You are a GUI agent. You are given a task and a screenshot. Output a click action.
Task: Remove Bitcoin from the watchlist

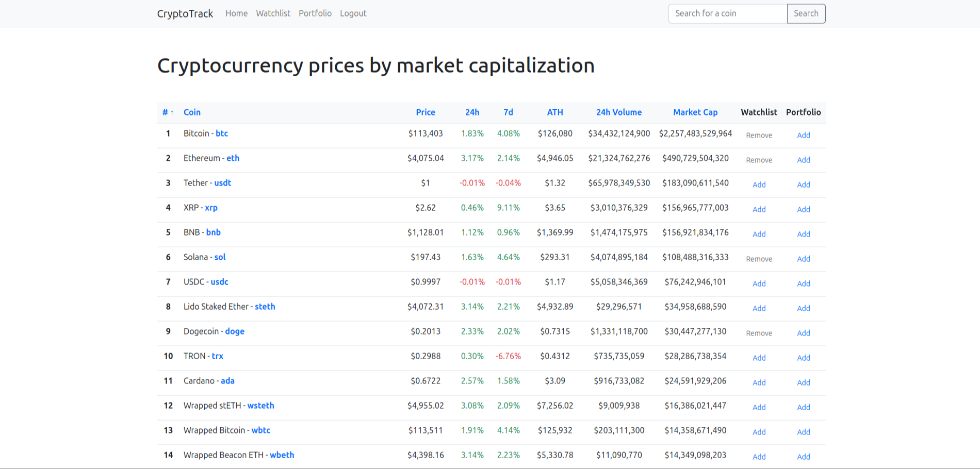tap(759, 135)
